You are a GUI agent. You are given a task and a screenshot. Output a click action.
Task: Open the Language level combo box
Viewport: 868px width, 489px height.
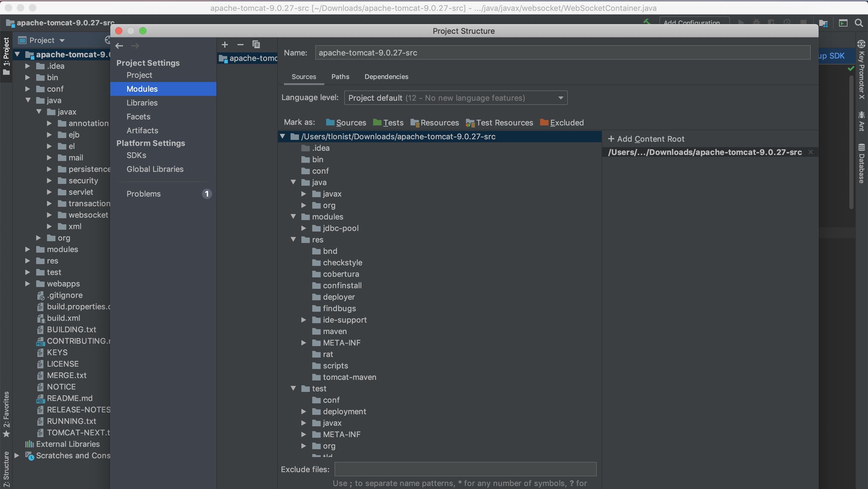pyautogui.click(x=456, y=98)
